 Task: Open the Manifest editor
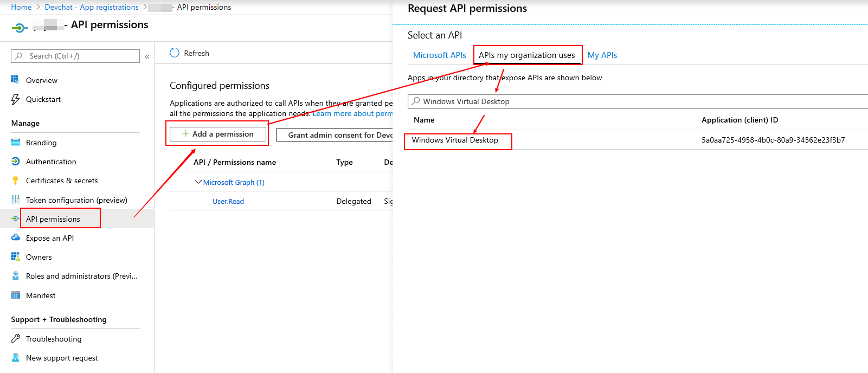pyautogui.click(x=41, y=295)
